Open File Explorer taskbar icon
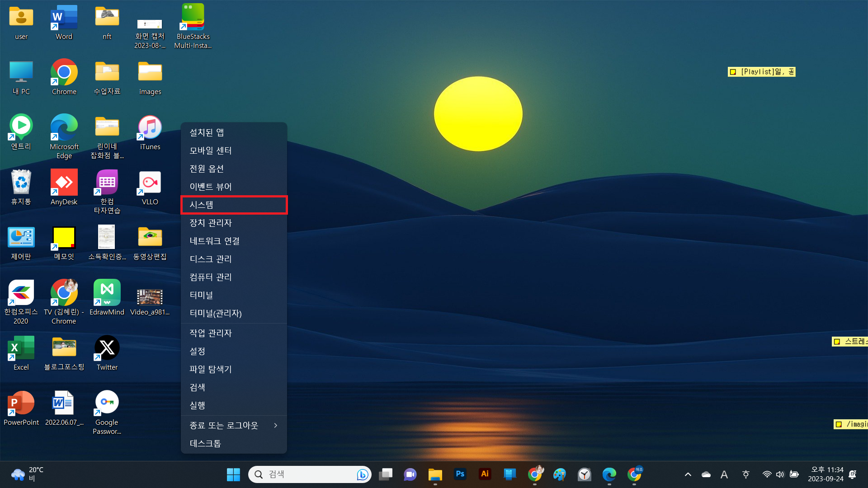This screenshot has height=488, width=868. click(x=435, y=474)
